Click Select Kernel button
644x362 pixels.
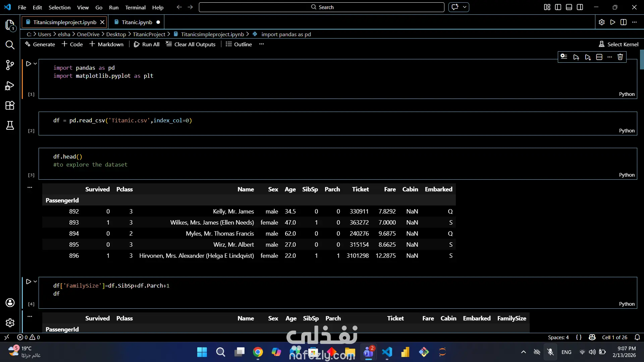click(x=619, y=44)
